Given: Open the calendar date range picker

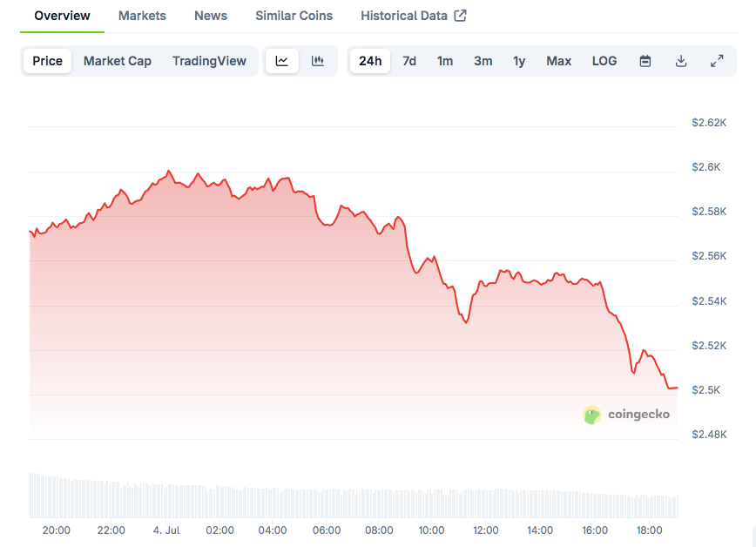Looking at the screenshot, I should [x=645, y=61].
